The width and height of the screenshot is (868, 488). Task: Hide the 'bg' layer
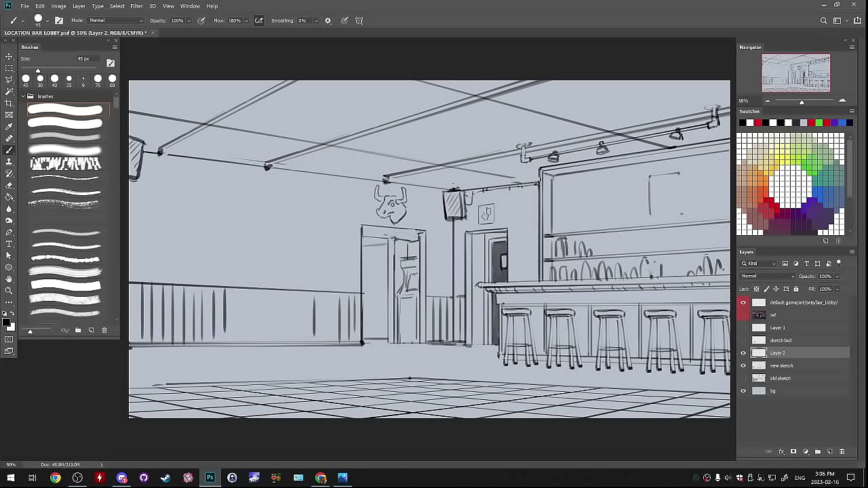(743, 391)
